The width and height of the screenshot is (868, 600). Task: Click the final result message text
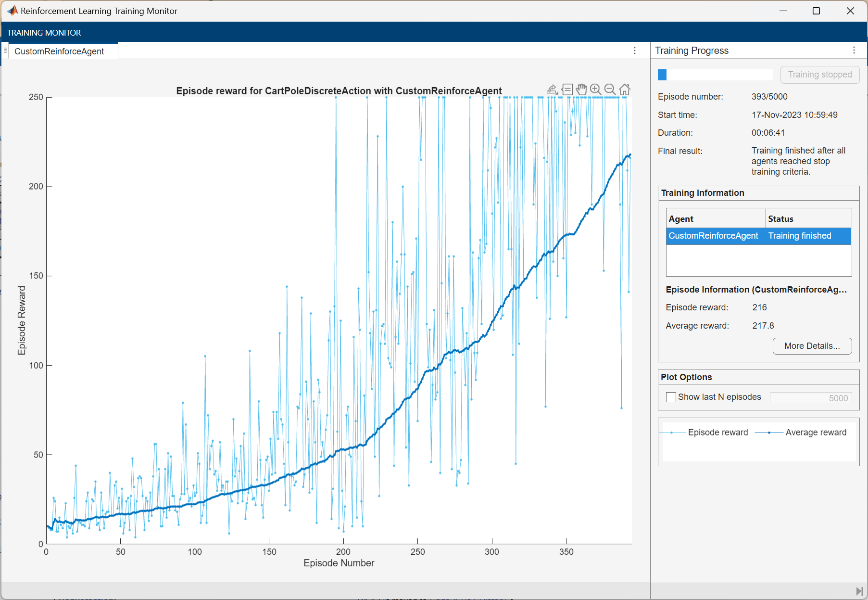pos(798,161)
